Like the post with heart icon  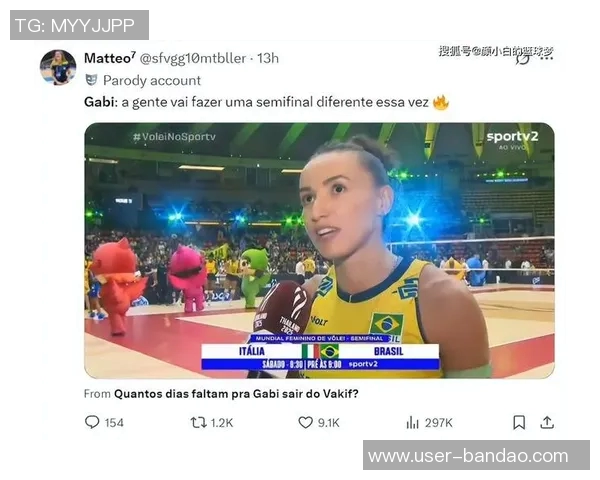305,423
